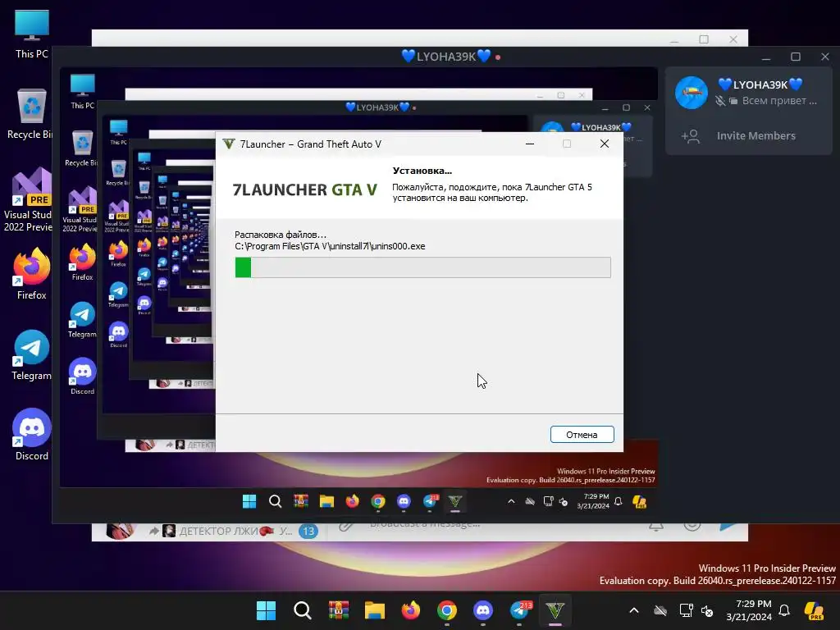
Task: Open Firefox from the main taskbar
Action: tap(411, 610)
